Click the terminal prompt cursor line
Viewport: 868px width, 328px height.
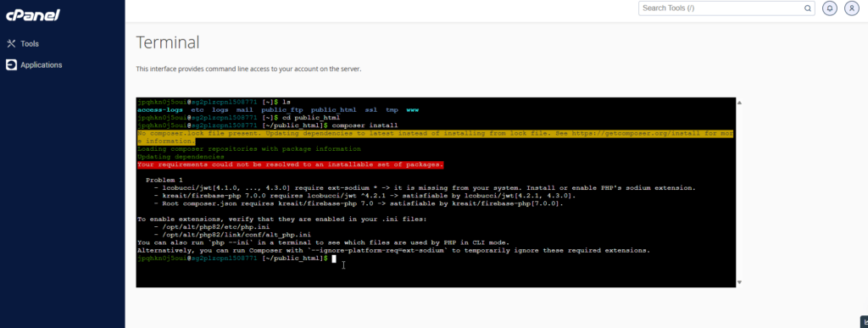[237, 259]
